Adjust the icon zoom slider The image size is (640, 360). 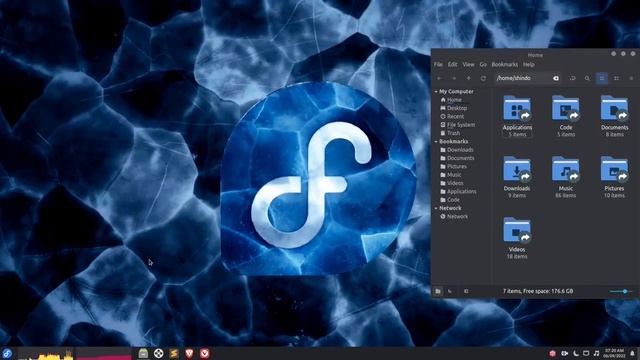pyautogui.click(x=621, y=291)
